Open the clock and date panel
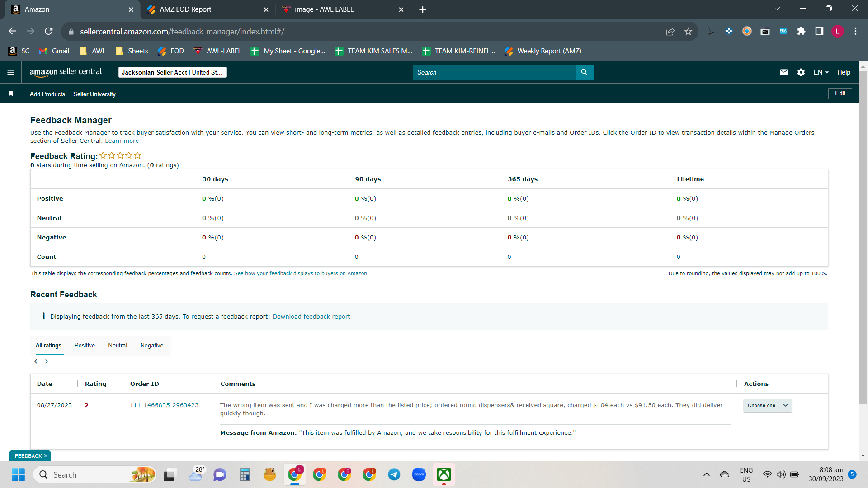The image size is (868, 488). tap(826, 474)
